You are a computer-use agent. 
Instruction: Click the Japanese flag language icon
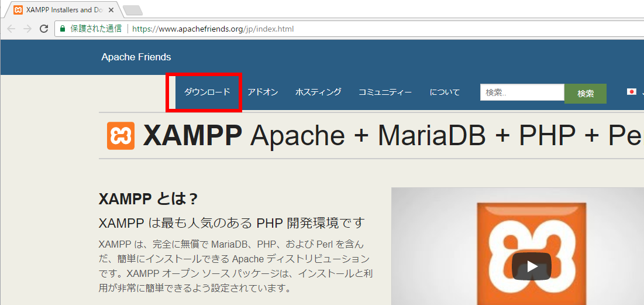point(632,92)
